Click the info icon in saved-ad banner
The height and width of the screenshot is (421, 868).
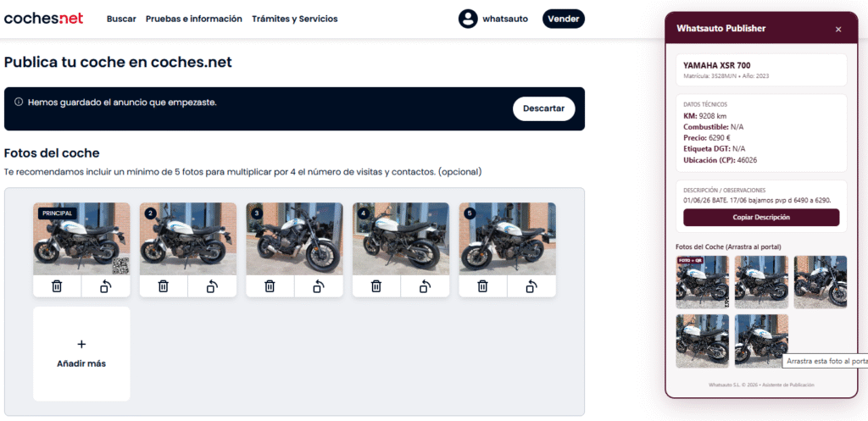pos(19,102)
